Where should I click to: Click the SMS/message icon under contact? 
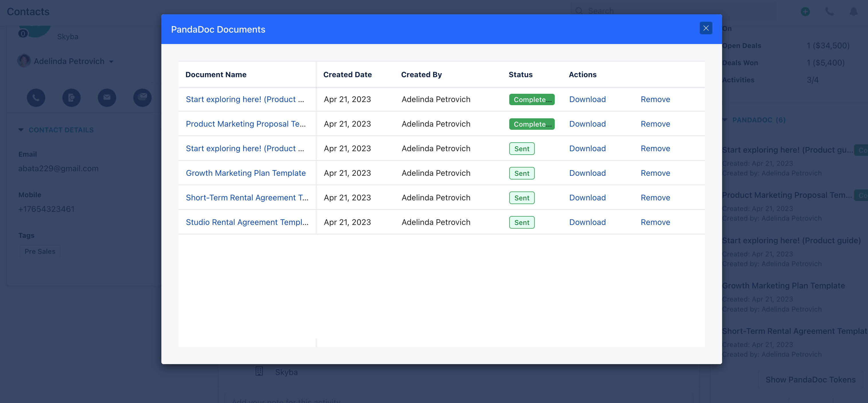tap(72, 98)
